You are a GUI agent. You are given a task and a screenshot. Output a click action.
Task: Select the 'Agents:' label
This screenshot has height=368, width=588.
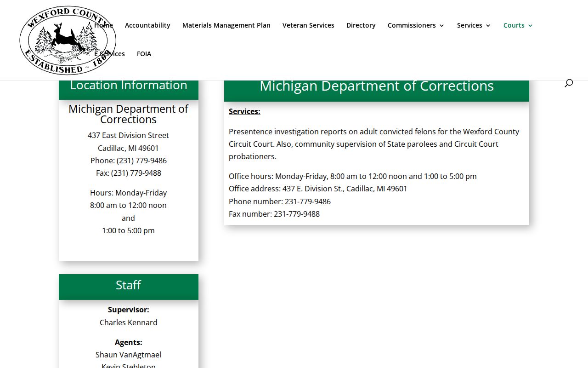tap(129, 342)
